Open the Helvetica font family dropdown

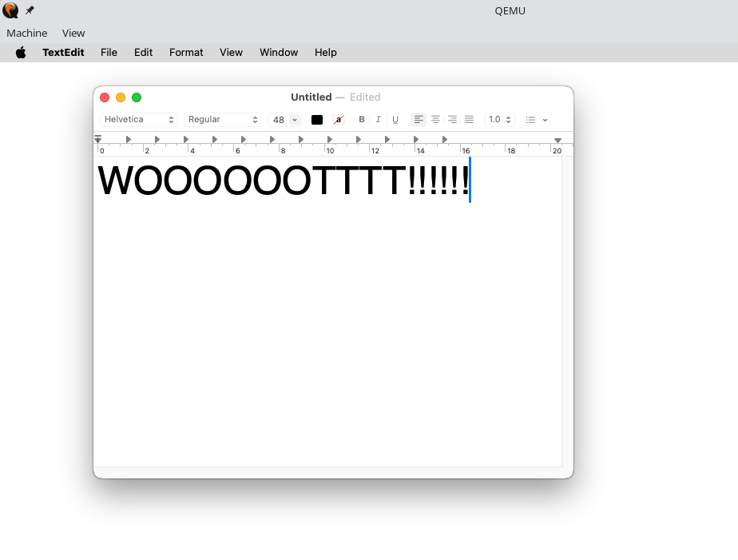tap(139, 120)
